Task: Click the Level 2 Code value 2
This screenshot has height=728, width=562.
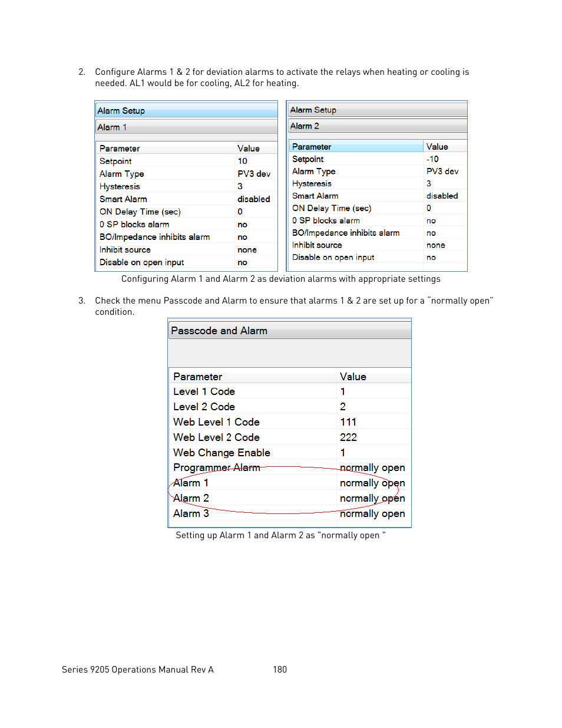Action: click(x=343, y=407)
